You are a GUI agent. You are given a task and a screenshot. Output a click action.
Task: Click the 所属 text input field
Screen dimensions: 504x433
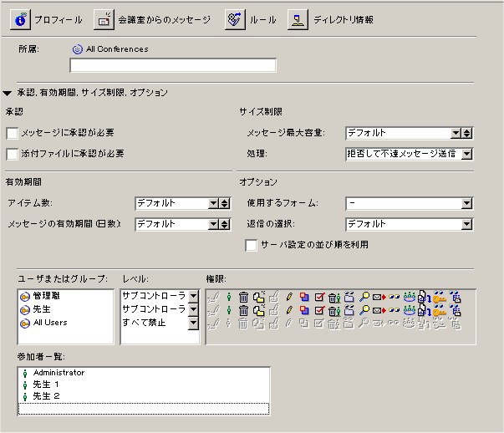(x=172, y=65)
